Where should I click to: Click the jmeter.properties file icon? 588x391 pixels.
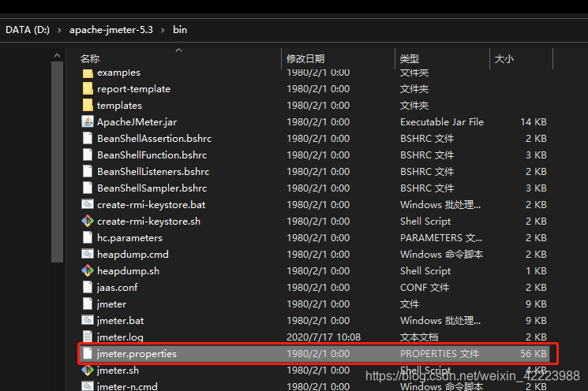(88, 353)
